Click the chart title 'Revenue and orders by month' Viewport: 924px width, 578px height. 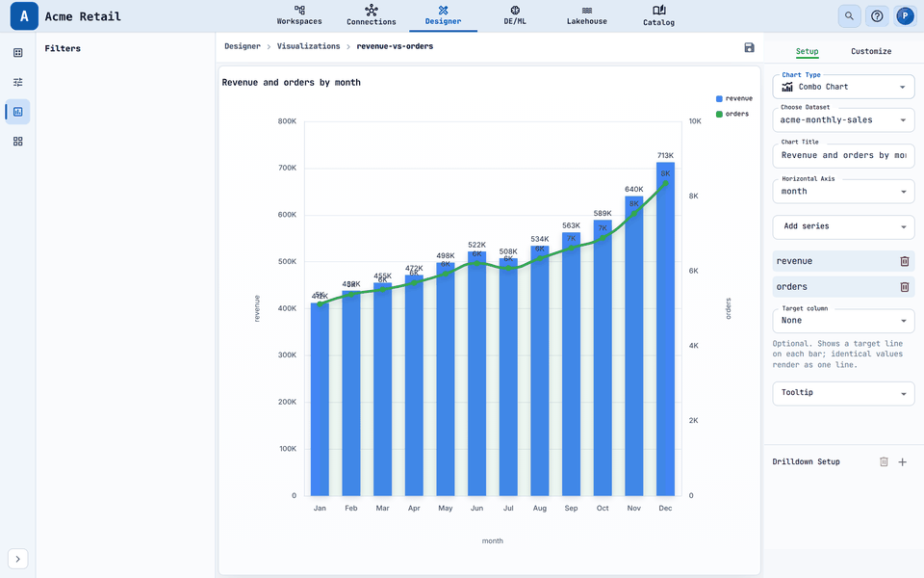pos(291,83)
